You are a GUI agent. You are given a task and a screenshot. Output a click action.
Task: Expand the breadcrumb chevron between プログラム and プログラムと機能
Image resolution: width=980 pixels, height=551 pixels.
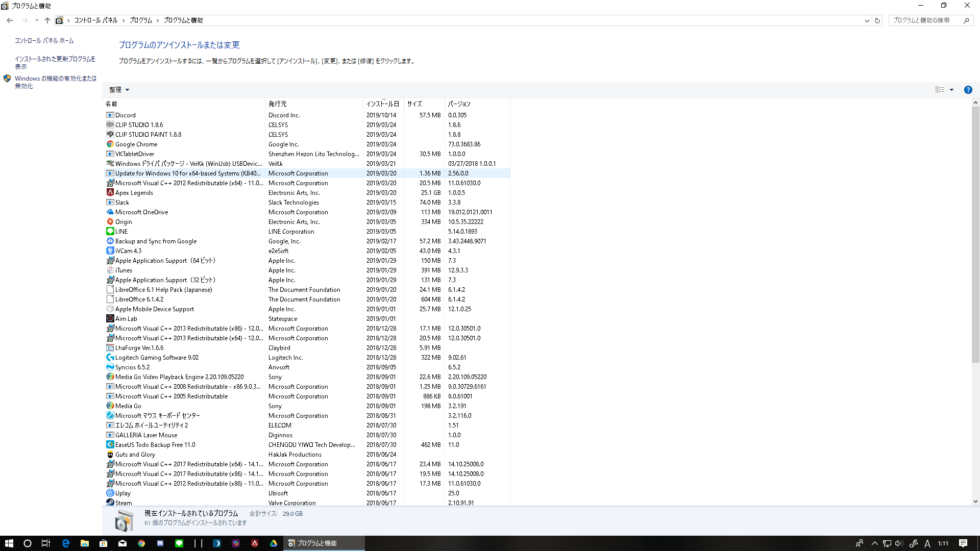[158, 20]
